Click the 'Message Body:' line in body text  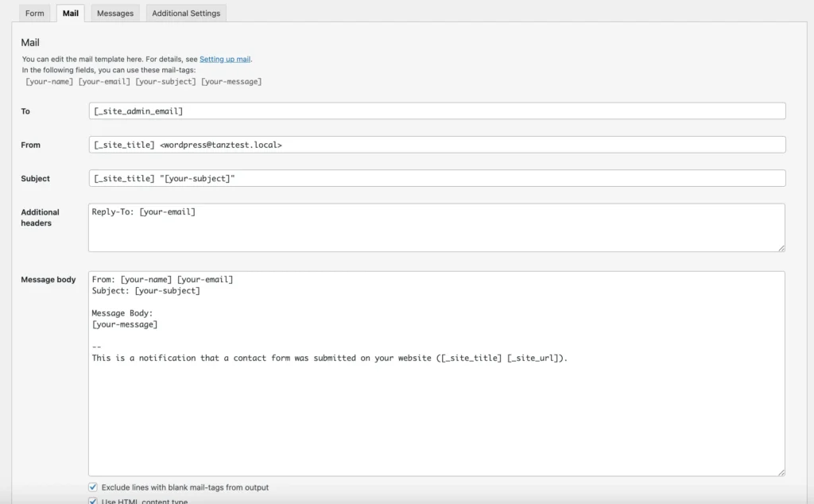(x=122, y=313)
